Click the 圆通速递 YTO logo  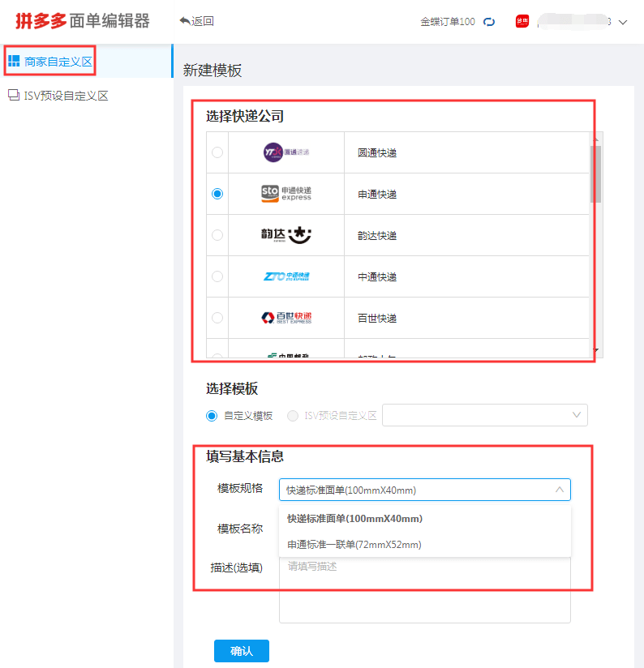pos(286,152)
